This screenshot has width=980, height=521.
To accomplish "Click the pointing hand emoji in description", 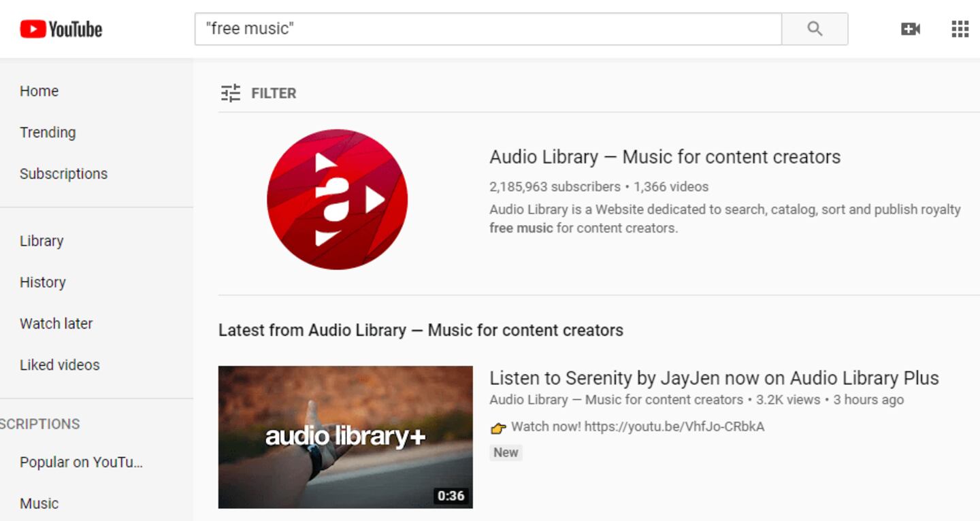I will click(498, 428).
